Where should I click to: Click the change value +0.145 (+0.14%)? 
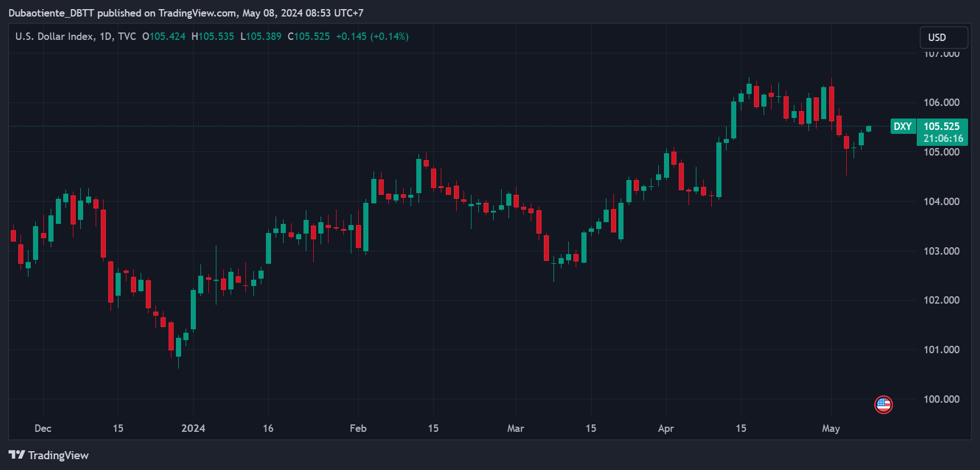[x=372, y=36]
